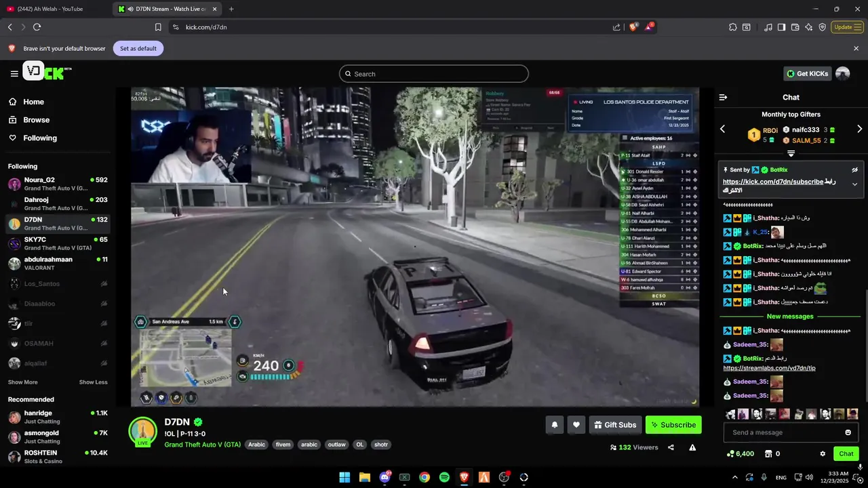Open Grand Theft Auto V category link
The height and width of the screenshot is (488, 868).
pyautogui.click(x=202, y=445)
